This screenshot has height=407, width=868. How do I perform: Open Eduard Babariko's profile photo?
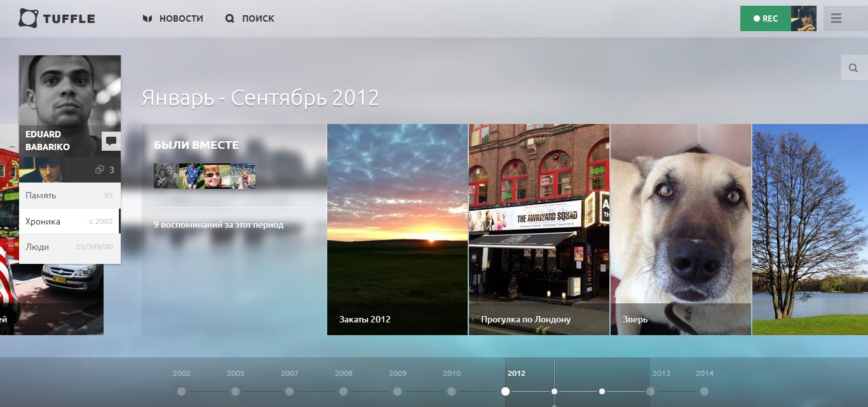point(70,90)
